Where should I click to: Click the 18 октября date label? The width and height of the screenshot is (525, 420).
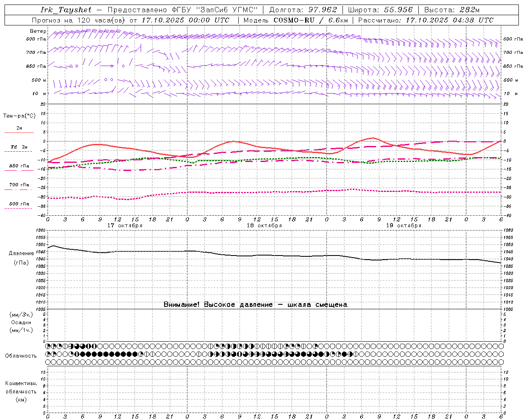pos(264,226)
